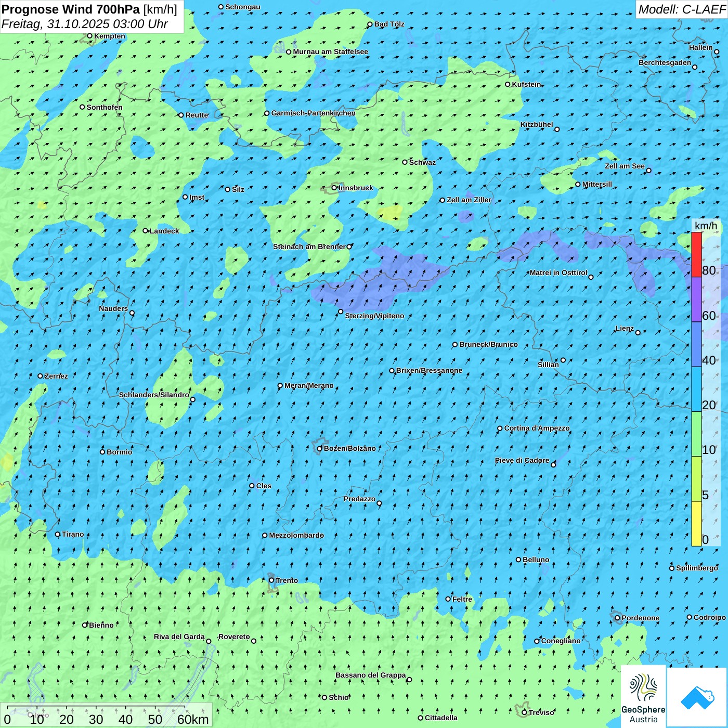Click the Brixen/Bressanone label
The image size is (728, 728).
pyautogui.click(x=429, y=370)
